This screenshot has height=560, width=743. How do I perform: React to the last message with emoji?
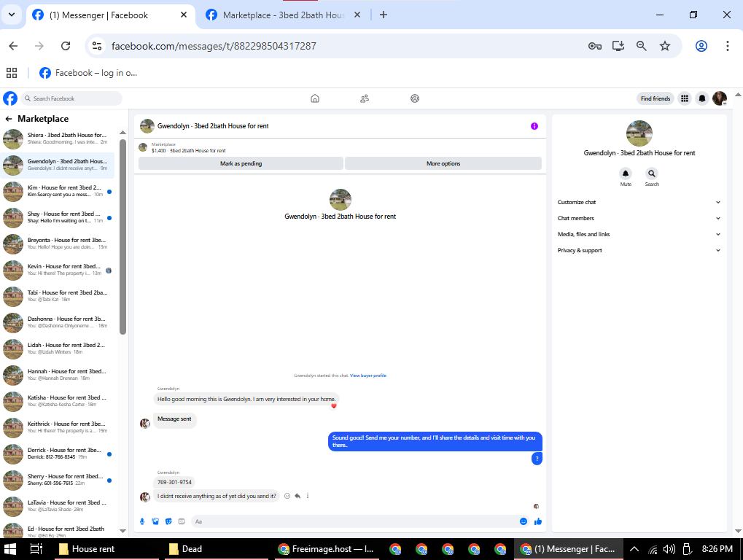287,496
